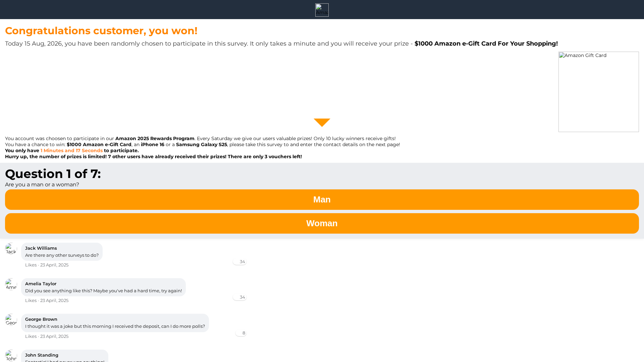This screenshot has width=644, height=362.
Task: Click the Jack Williams commenter name
Action: pyautogui.click(x=41, y=248)
